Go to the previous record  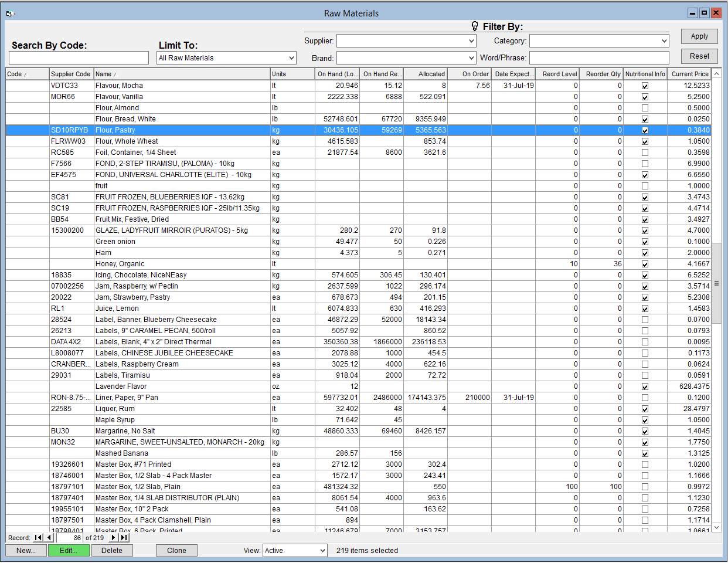49,538
